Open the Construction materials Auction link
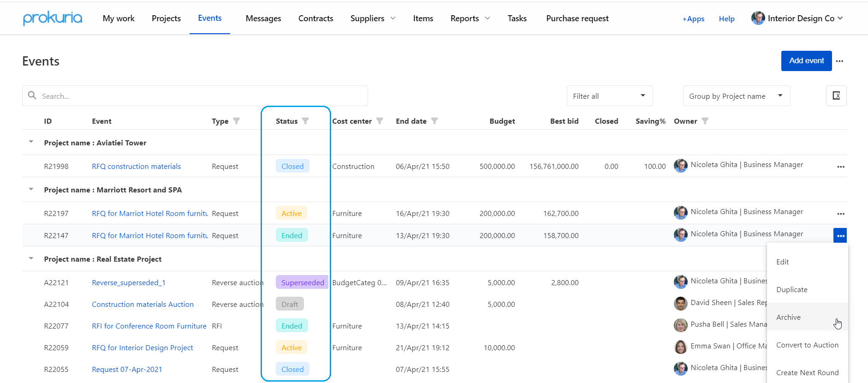The width and height of the screenshot is (868, 383). pyautogui.click(x=143, y=305)
